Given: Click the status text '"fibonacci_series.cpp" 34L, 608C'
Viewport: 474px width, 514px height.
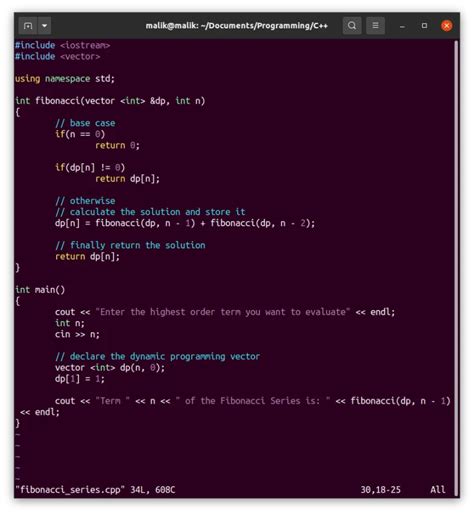Looking at the screenshot, I should pos(95,490).
